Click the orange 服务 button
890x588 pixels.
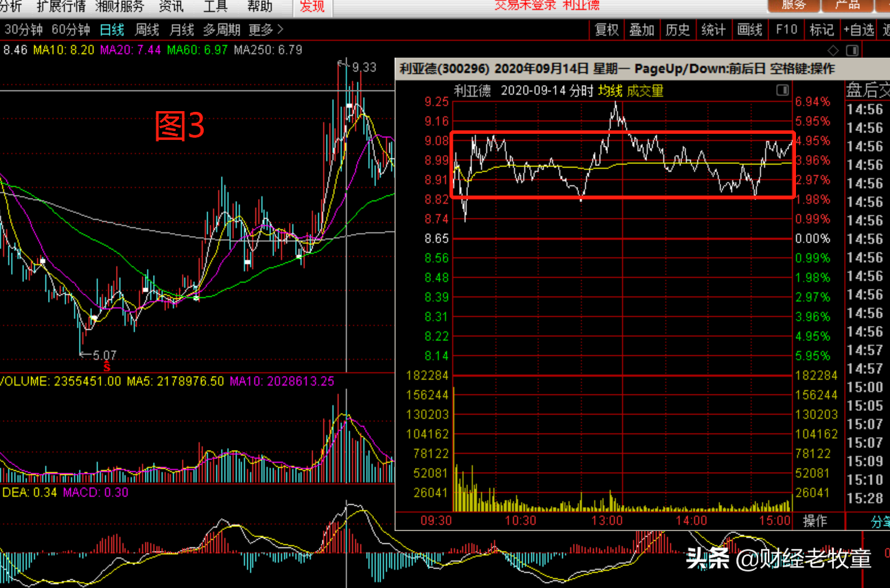[x=794, y=5]
